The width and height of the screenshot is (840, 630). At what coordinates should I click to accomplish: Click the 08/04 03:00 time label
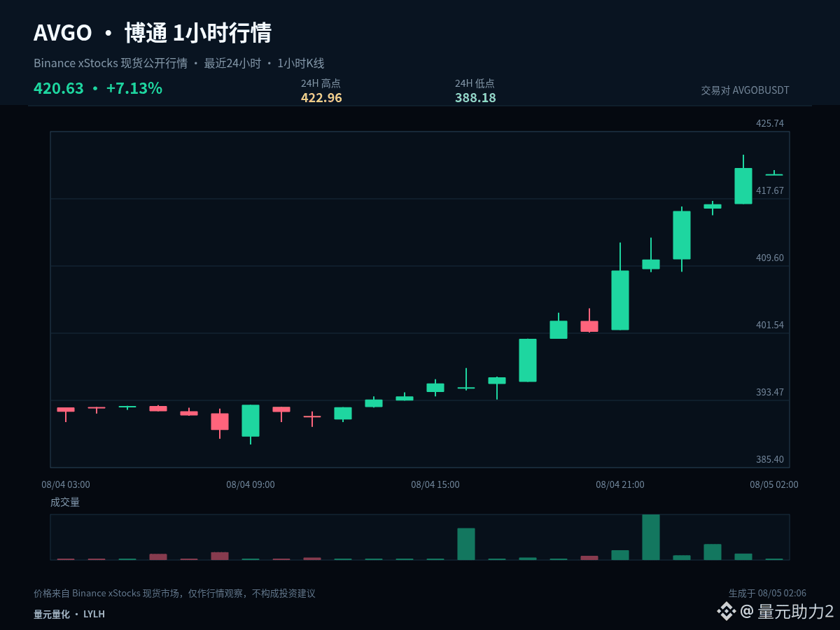[66, 484]
